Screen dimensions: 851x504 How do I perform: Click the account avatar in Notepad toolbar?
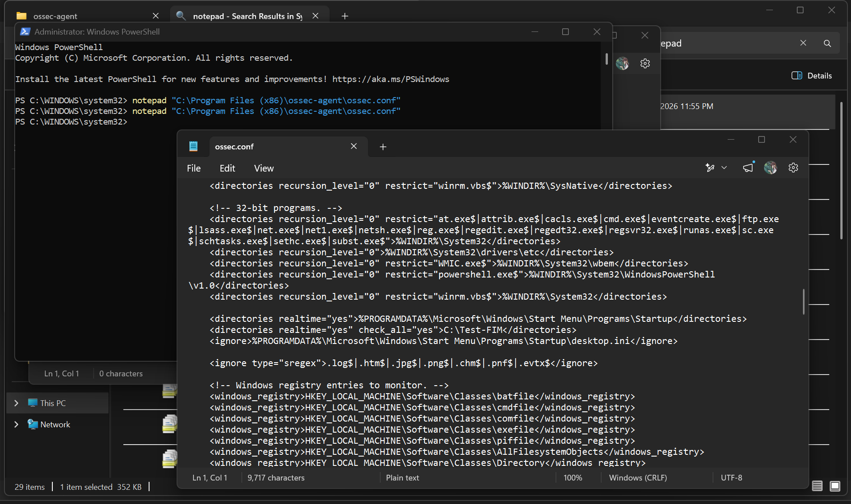(770, 168)
